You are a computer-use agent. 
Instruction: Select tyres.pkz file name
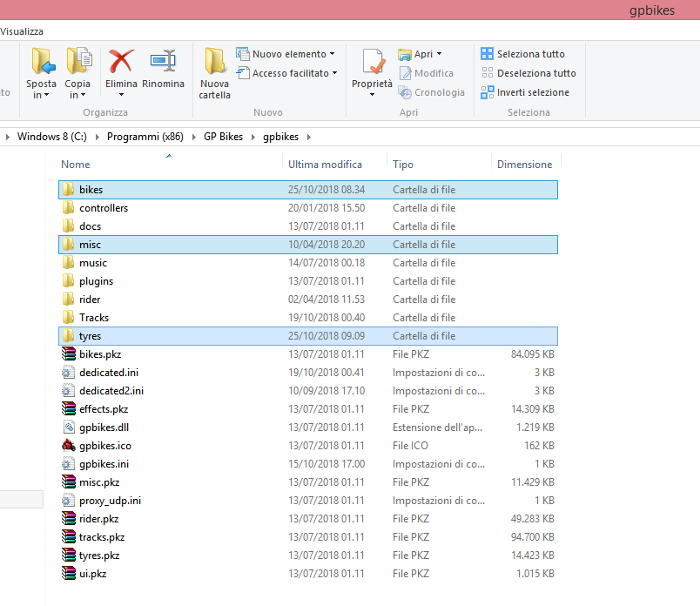click(x=99, y=555)
